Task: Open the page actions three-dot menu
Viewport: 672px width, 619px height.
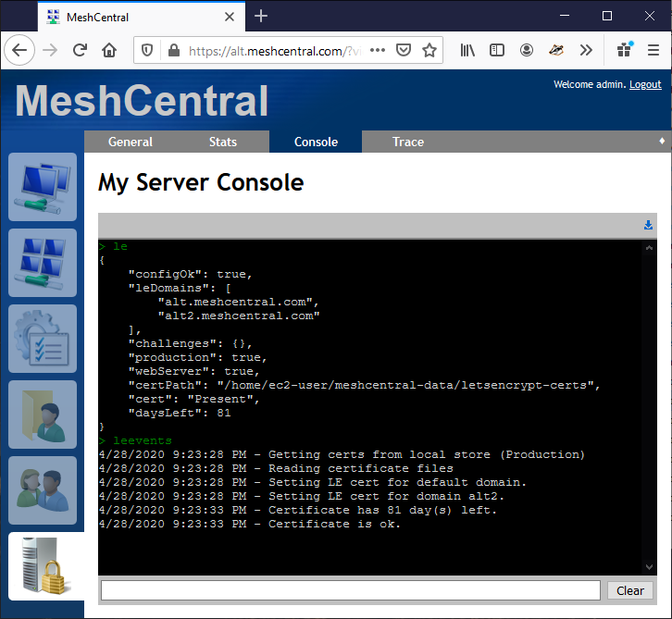Action: (x=377, y=50)
